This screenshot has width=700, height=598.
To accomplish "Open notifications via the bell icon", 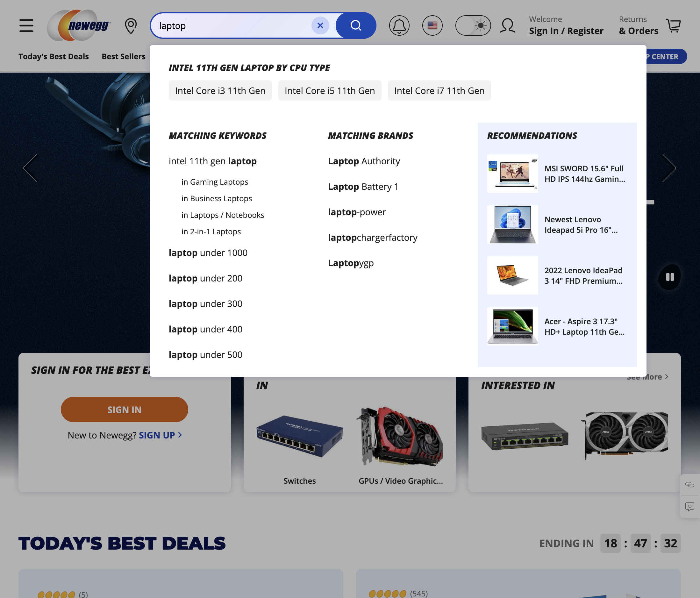I will pos(399,25).
